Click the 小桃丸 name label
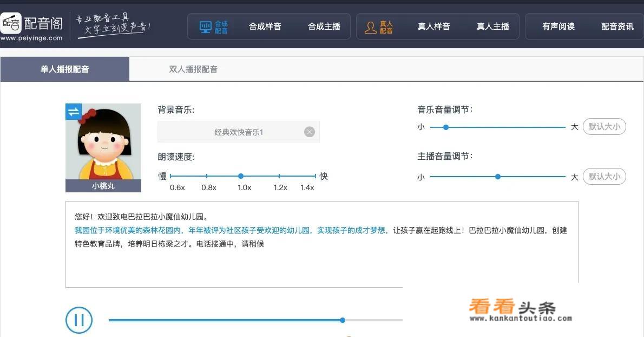This screenshot has height=337, width=644. coord(103,186)
